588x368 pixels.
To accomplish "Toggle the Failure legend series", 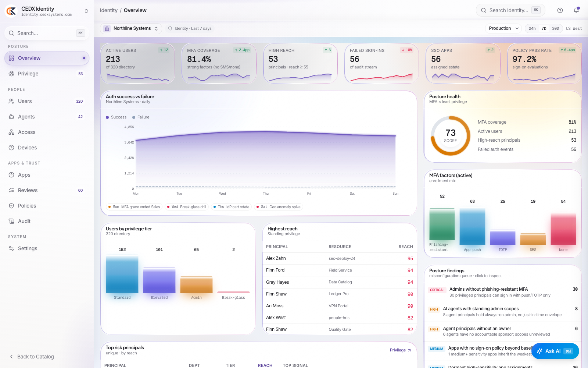I will click(141, 117).
